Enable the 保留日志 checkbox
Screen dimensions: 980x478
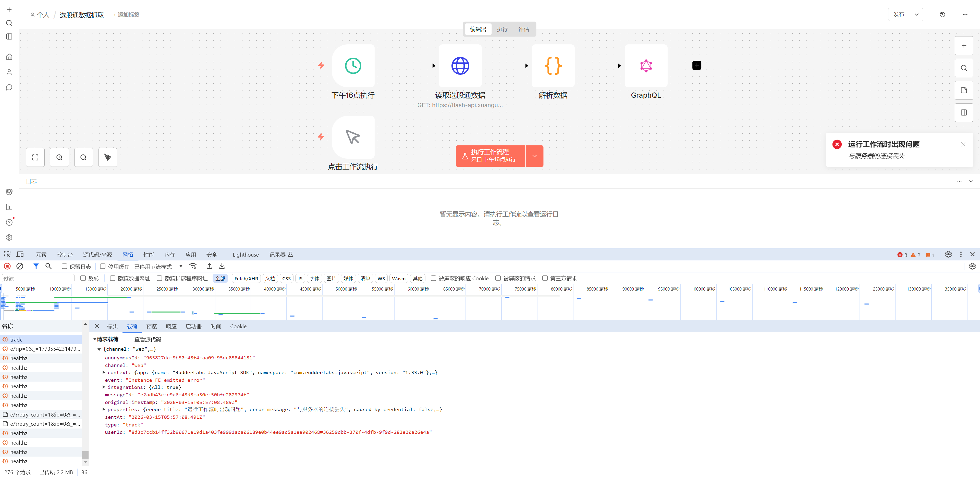64,266
